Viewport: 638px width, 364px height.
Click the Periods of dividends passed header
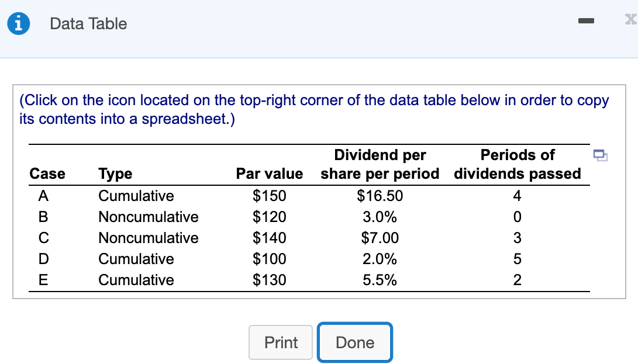point(518,164)
